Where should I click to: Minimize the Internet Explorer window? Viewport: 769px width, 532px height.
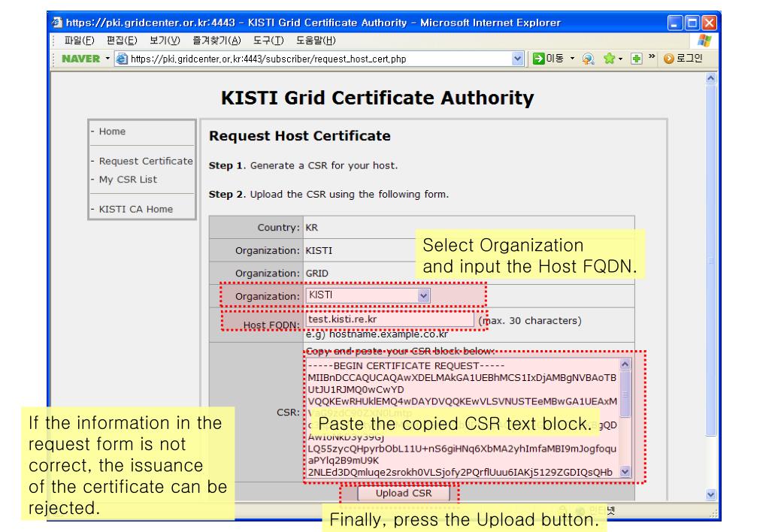(x=675, y=23)
